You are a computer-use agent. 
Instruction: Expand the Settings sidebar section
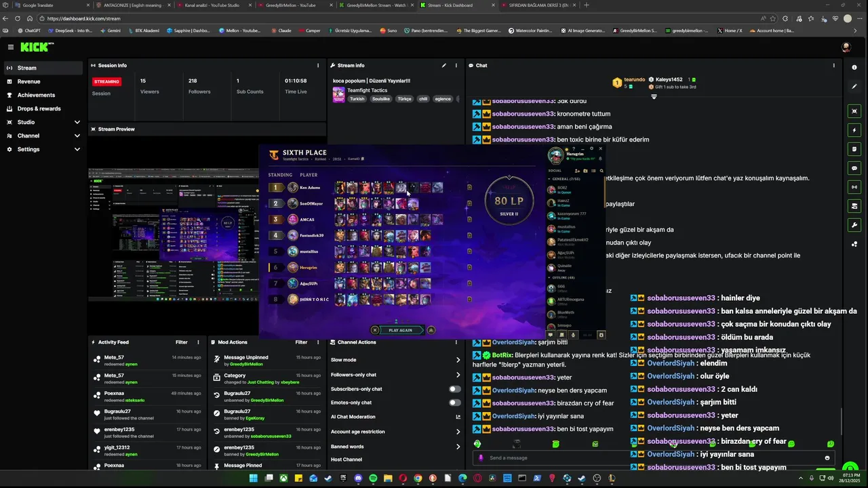click(x=77, y=149)
